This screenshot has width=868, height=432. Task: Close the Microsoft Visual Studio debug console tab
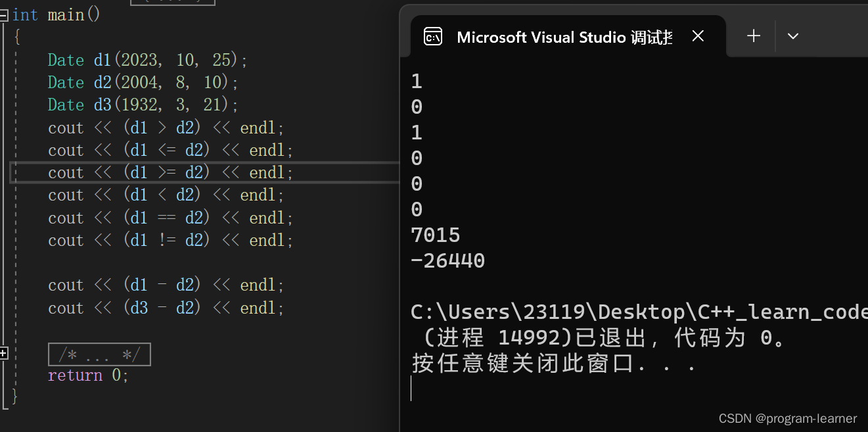698,36
